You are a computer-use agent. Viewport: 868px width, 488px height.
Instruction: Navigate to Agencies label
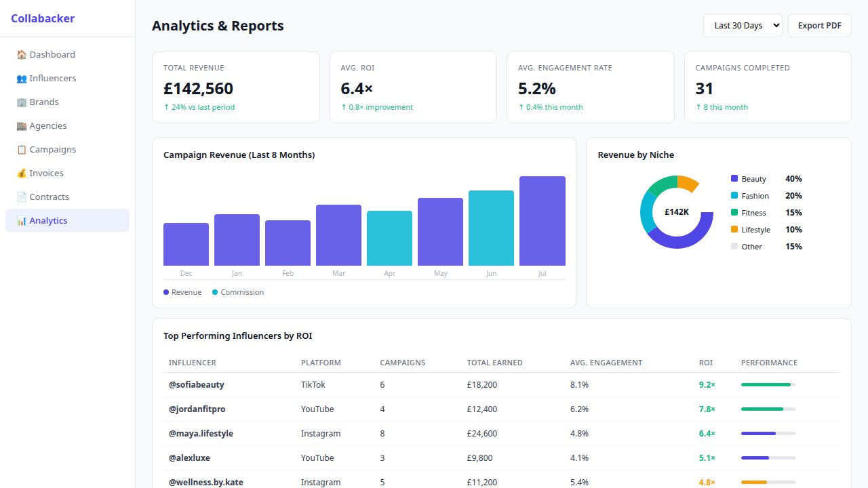[x=48, y=125]
